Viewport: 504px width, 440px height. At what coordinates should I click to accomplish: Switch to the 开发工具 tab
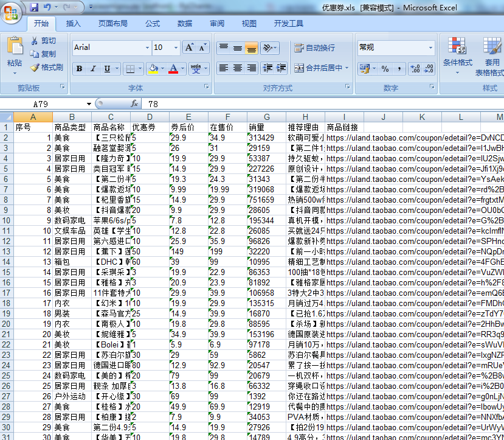(x=289, y=24)
